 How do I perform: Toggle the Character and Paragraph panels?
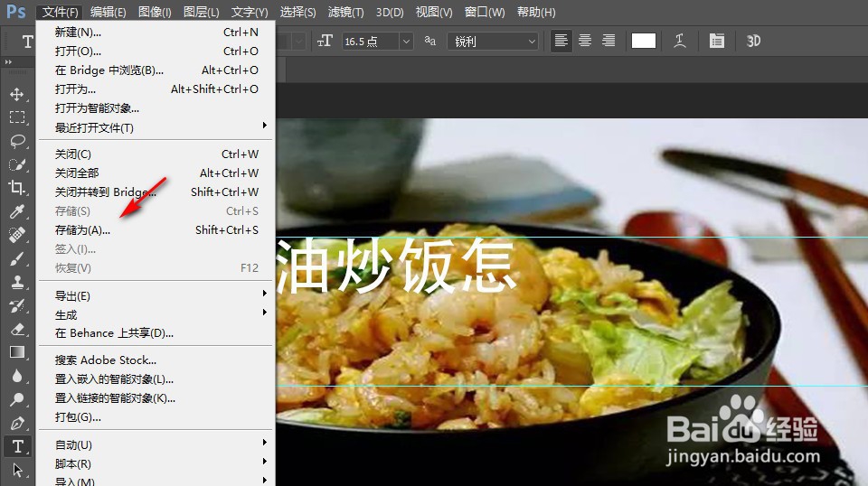point(717,41)
